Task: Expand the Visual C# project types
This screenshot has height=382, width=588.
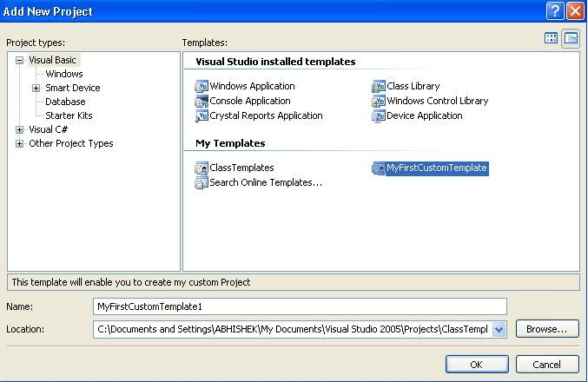Action: coord(20,129)
